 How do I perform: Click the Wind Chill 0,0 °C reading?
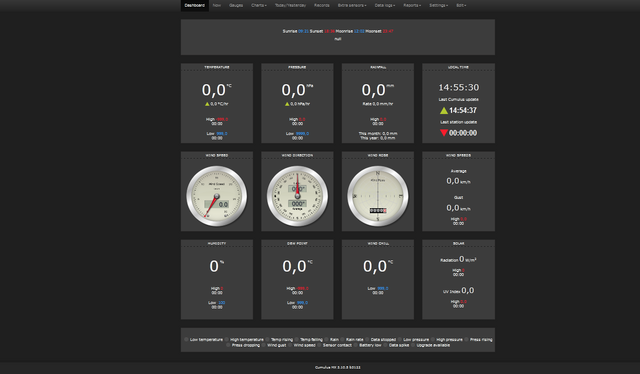[x=378, y=266]
